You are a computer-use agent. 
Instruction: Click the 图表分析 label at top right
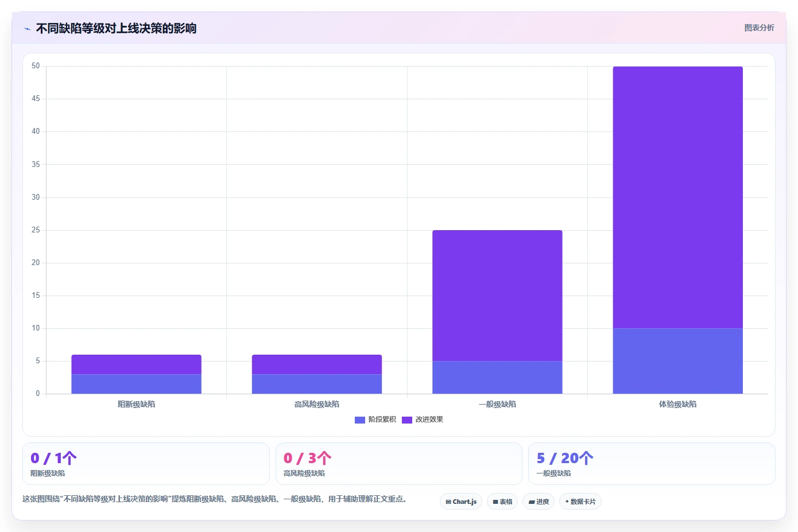(x=759, y=28)
